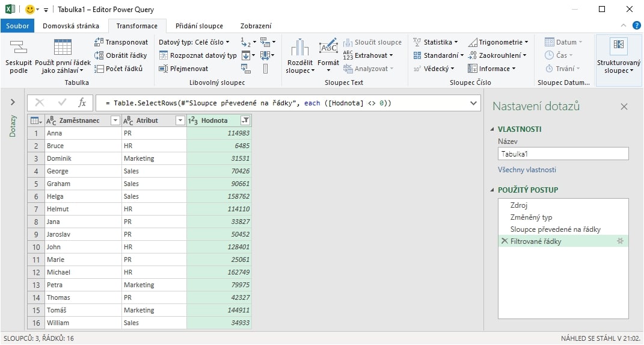Open the Hodnota column filter button
The image size is (644, 345).
point(245,120)
